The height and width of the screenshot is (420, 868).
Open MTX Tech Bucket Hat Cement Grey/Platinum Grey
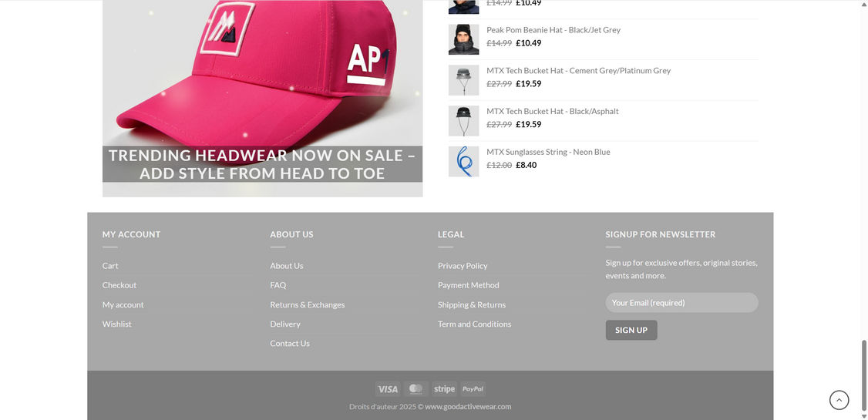[578, 70]
